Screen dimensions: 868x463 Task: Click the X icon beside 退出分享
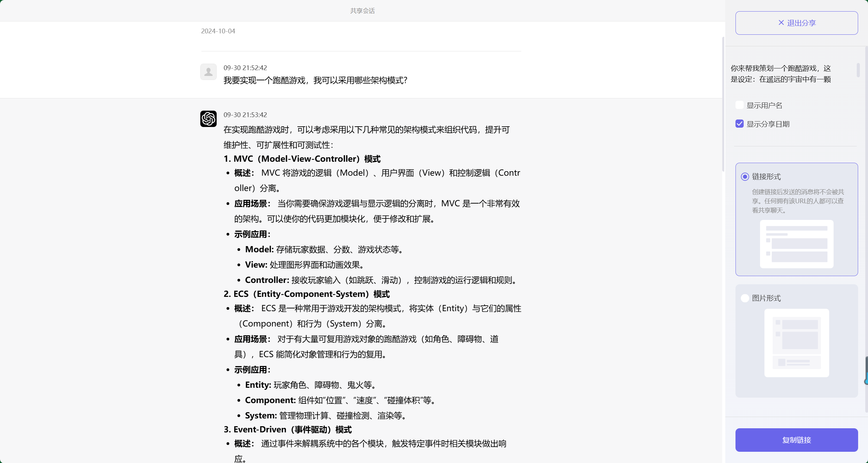pyautogui.click(x=781, y=22)
